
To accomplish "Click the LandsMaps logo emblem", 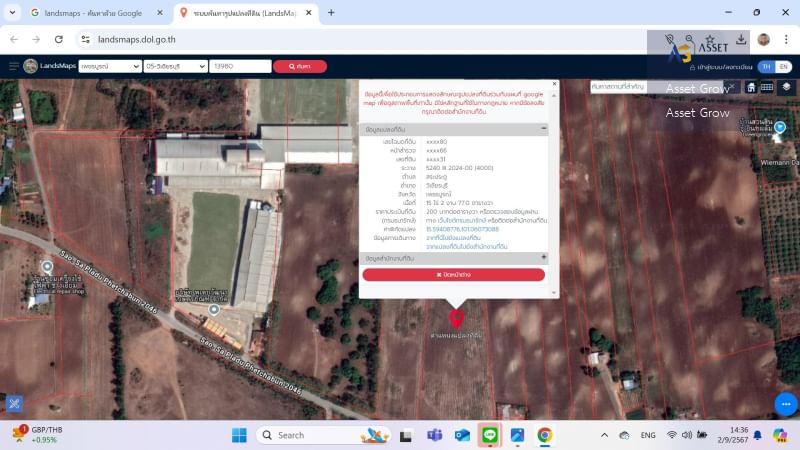I will (31, 66).
